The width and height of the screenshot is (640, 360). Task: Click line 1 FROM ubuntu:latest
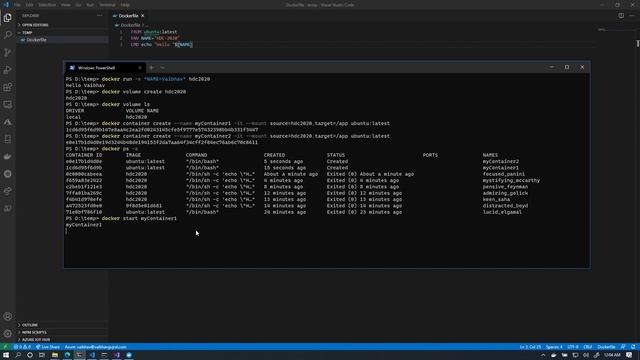(x=154, y=32)
